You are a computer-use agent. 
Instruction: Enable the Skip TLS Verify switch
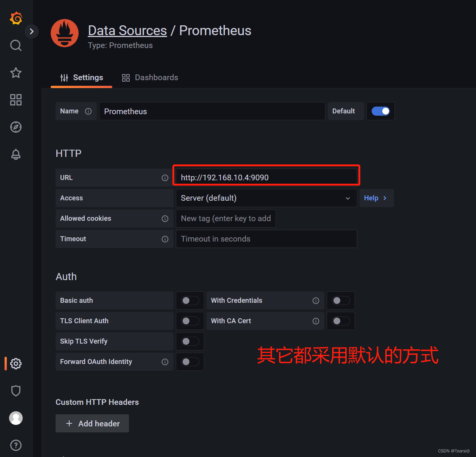(190, 341)
